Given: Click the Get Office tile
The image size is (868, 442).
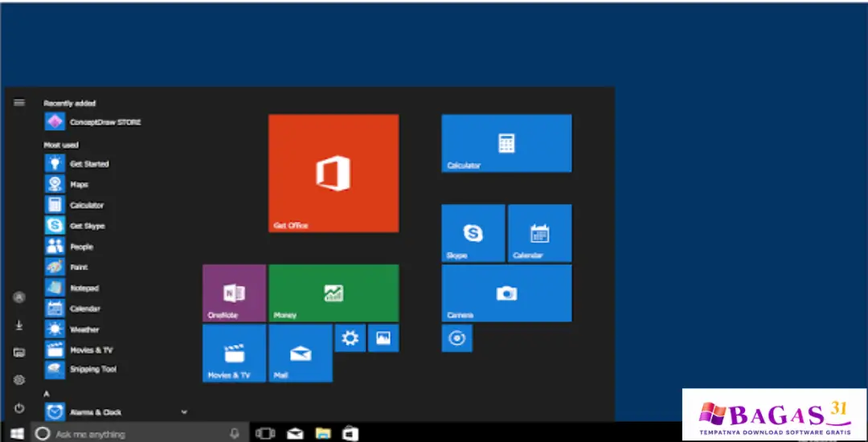Looking at the screenshot, I should (334, 173).
